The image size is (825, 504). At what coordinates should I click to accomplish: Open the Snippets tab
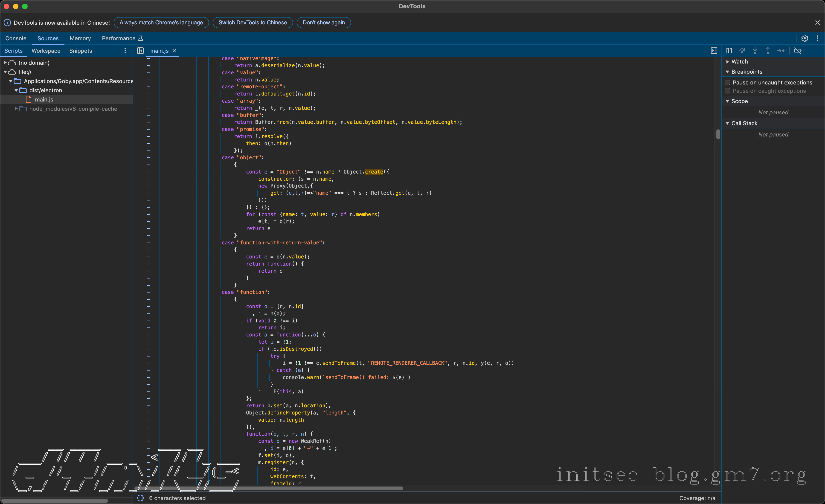coord(80,51)
